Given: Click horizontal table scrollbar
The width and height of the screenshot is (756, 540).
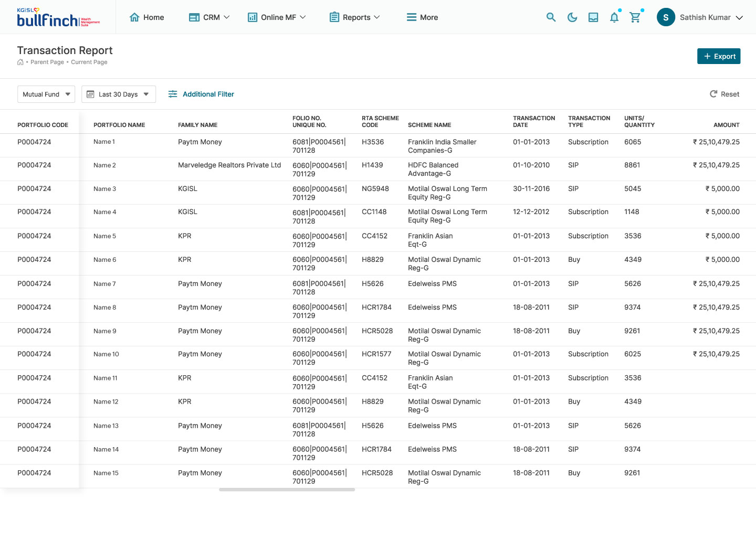Looking at the screenshot, I should [x=287, y=490].
